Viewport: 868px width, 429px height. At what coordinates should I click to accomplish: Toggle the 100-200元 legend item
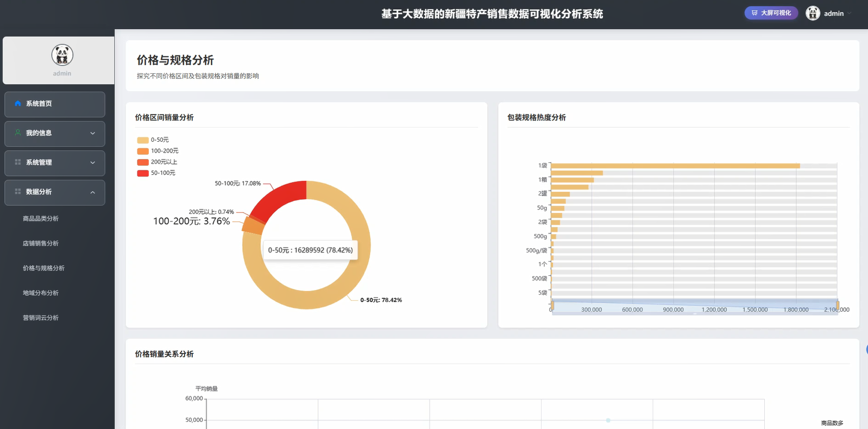click(x=158, y=151)
